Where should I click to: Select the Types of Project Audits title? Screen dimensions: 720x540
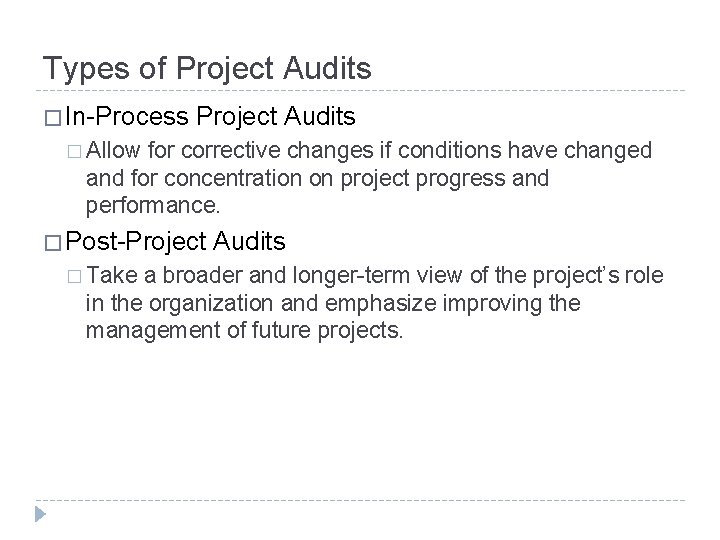[207, 69]
